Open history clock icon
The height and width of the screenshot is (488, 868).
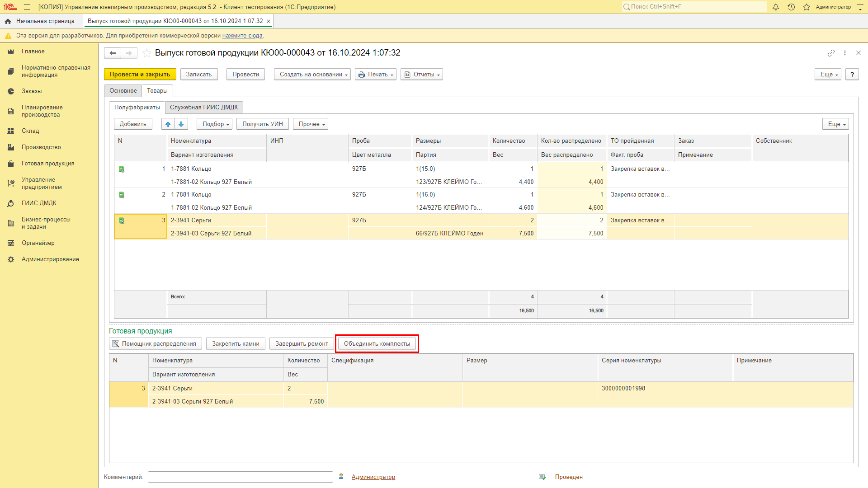click(791, 7)
